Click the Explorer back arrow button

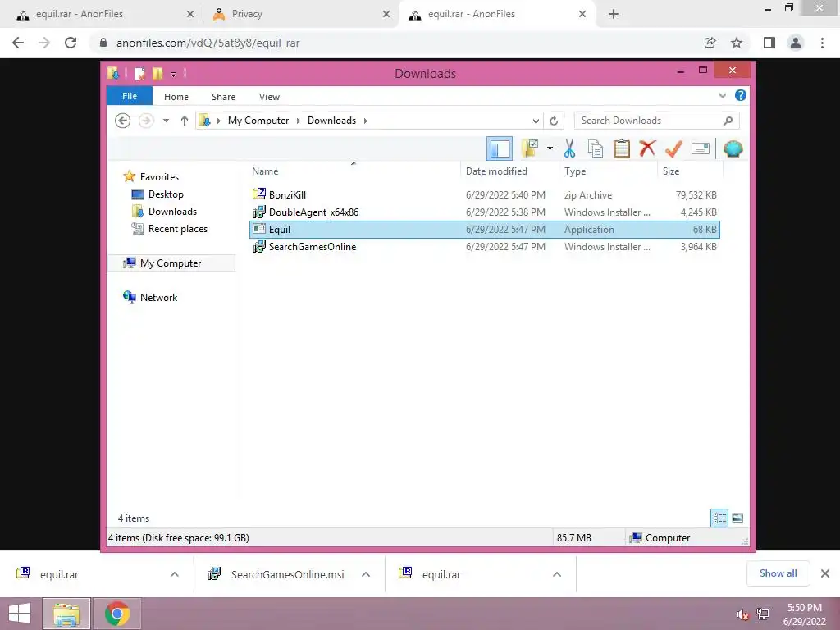123,121
